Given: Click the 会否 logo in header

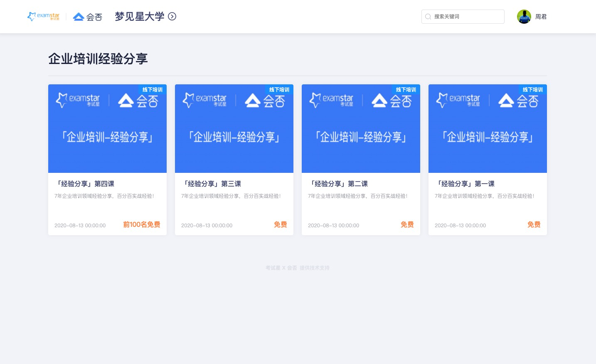Looking at the screenshot, I should tap(87, 17).
